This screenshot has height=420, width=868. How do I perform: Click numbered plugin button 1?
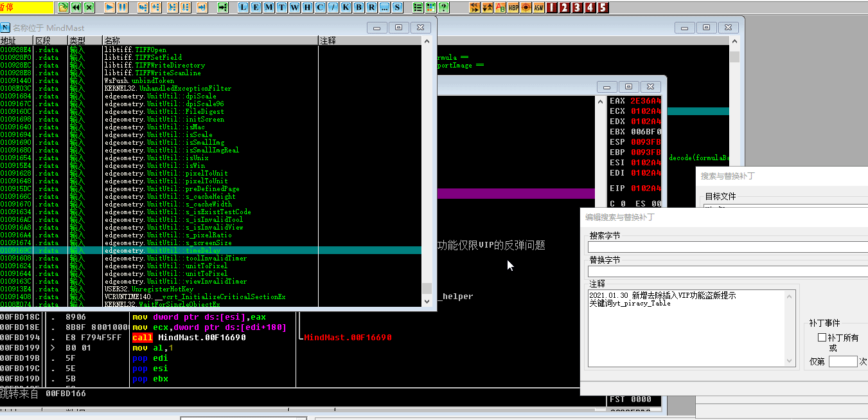(551, 8)
